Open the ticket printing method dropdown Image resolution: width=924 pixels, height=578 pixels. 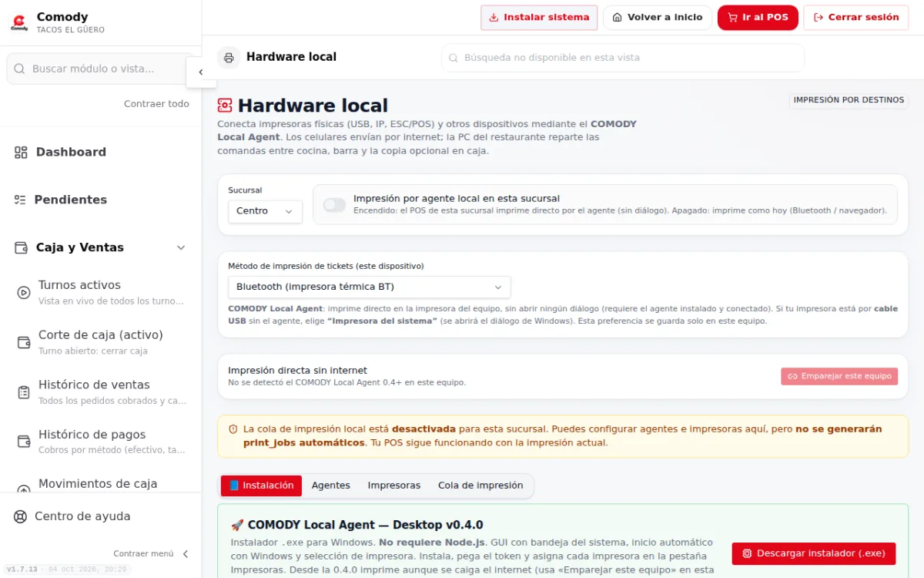tap(370, 287)
